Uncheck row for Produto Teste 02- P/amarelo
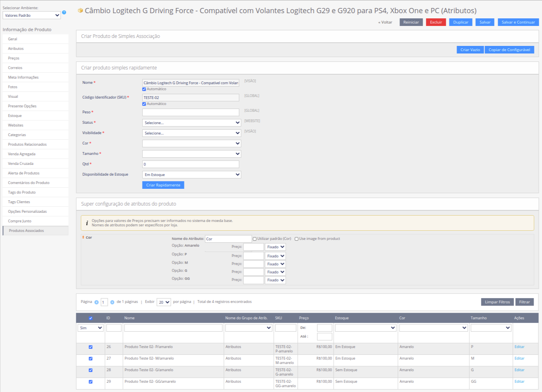The image size is (542, 392). (91, 347)
